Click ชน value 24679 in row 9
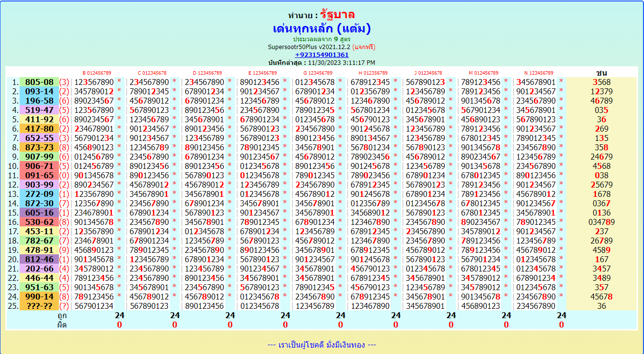644x354 pixels. [x=601, y=157]
